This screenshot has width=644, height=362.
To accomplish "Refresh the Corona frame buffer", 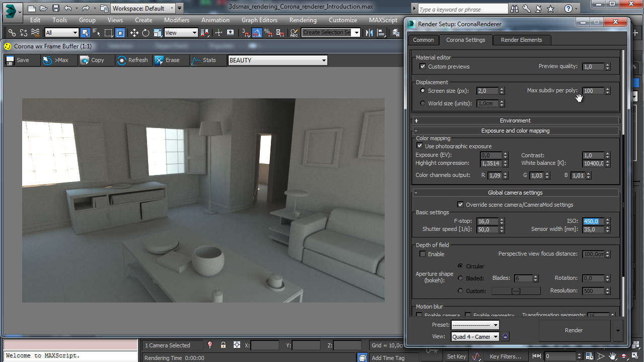I will point(133,60).
